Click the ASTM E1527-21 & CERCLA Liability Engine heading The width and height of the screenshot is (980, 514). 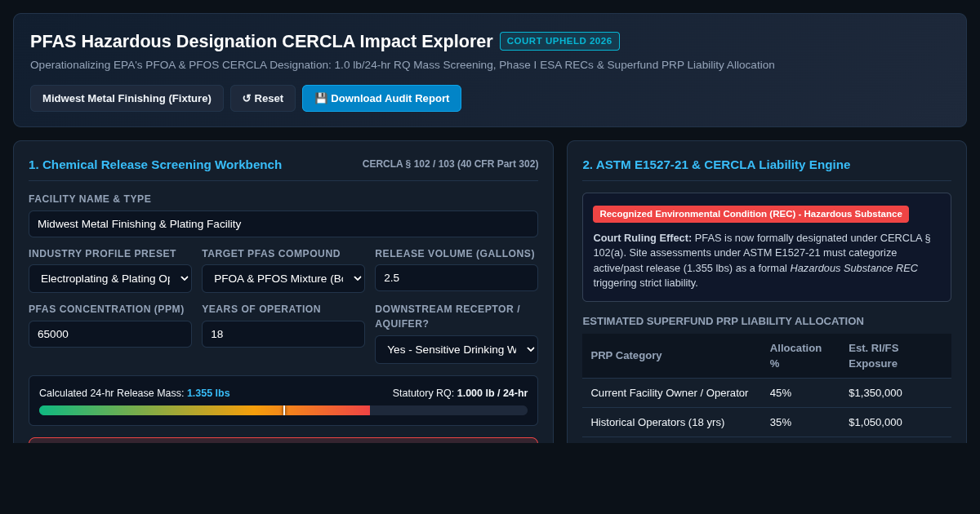click(x=716, y=165)
